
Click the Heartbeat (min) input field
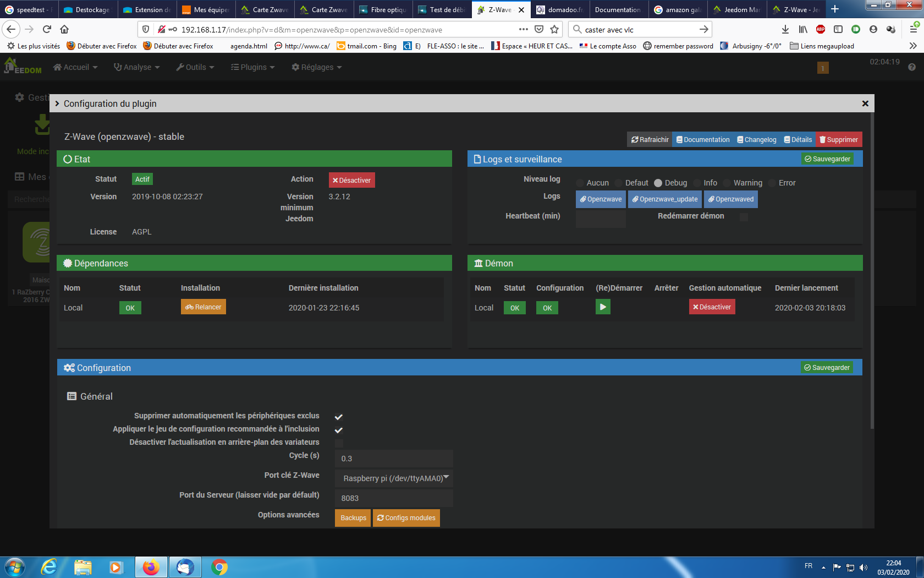tap(601, 219)
